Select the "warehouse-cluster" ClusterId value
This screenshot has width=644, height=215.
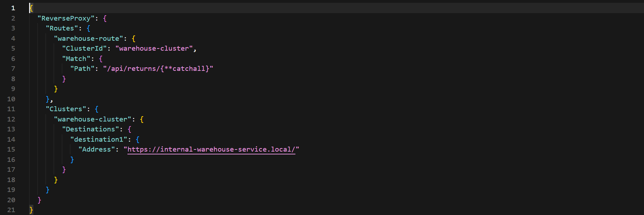tap(154, 49)
